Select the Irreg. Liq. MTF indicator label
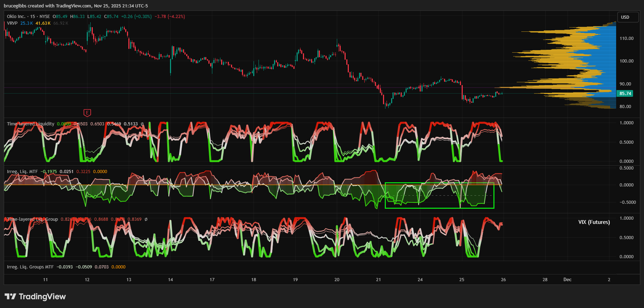644x308 pixels. [x=22, y=172]
